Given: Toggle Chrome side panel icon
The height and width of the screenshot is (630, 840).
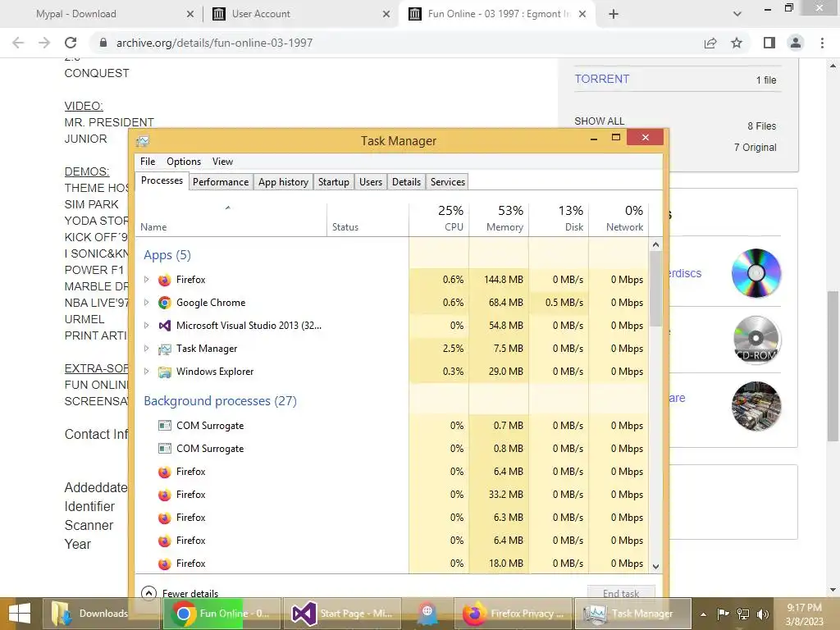Looking at the screenshot, I should (769, 43).
